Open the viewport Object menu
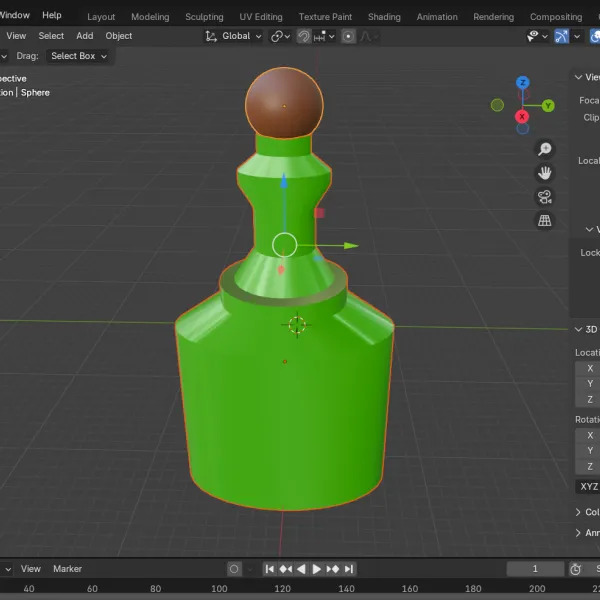Screen dimensions: 600x600 (x=119, y=36)
